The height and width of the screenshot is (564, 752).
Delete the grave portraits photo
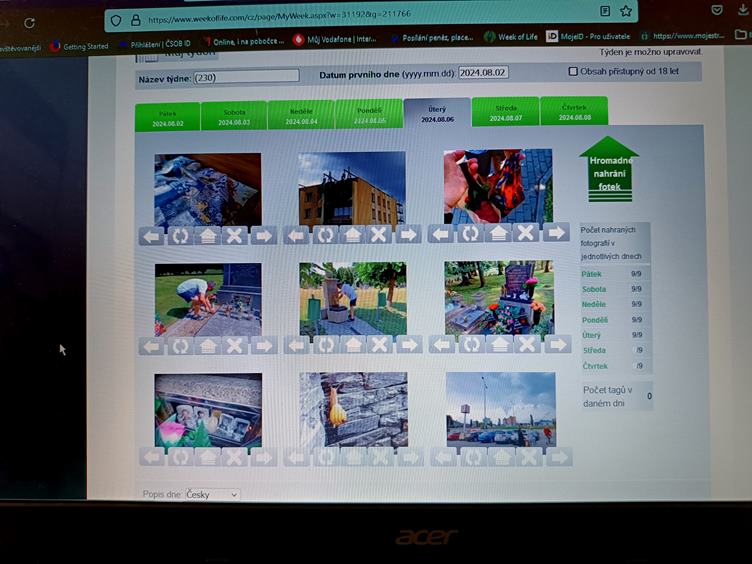235,457
